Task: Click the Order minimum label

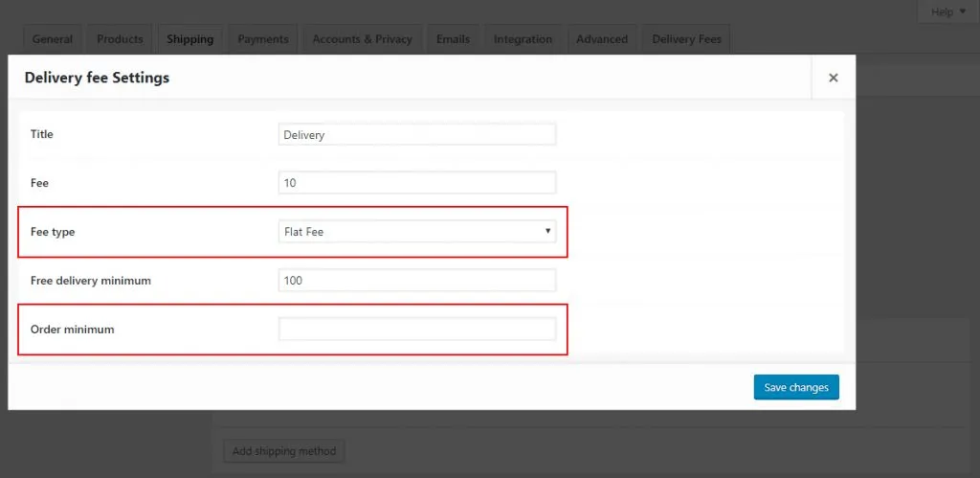Action: click(x=73, y=330)
